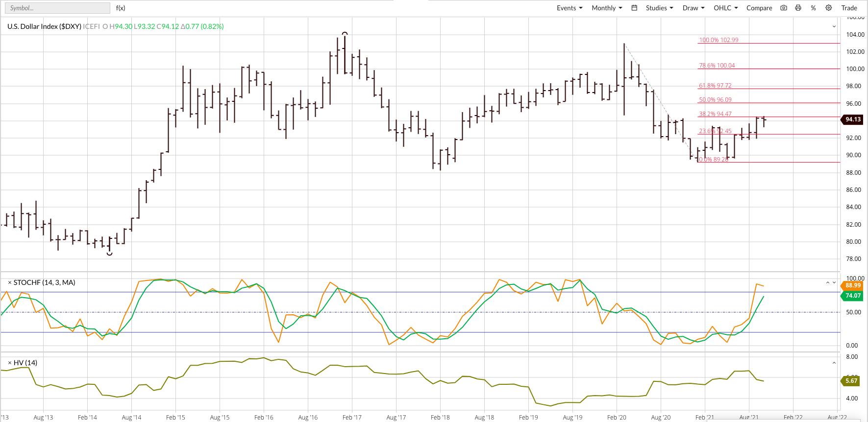Toggle percent scale view

click(x=813, y=8)
